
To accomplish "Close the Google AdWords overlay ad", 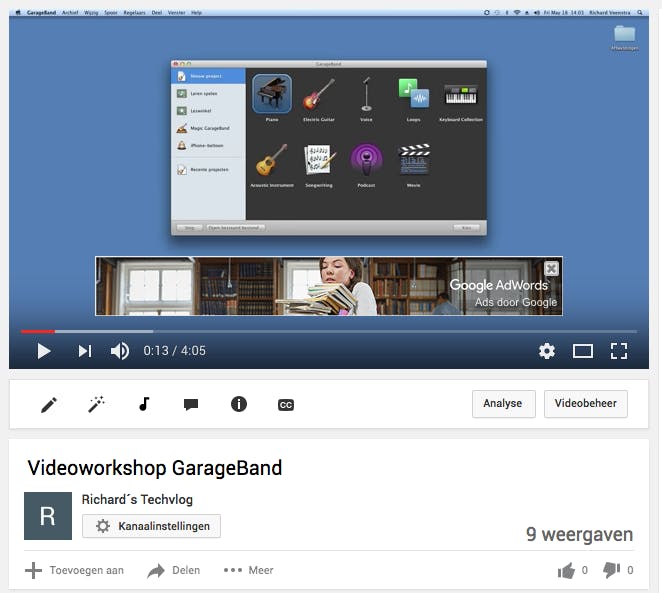I will (x=551, y=268).
